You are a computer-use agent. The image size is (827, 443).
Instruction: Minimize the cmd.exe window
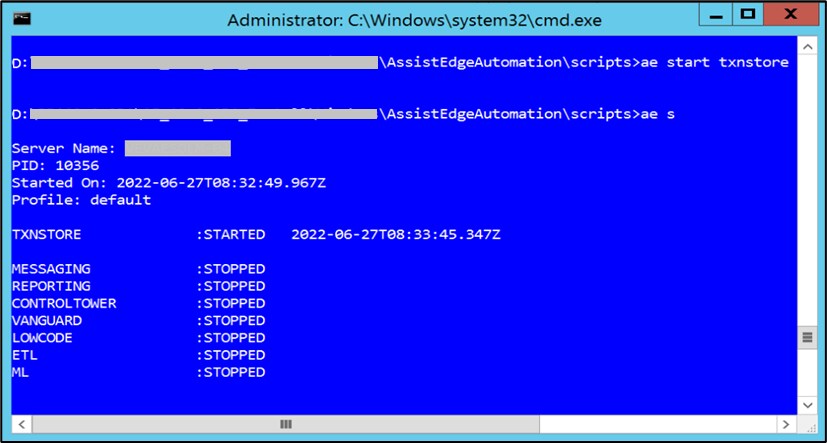[718, 14]
